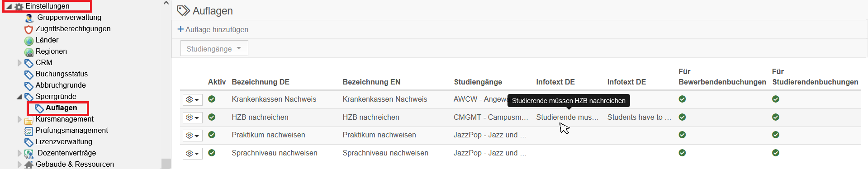This screenshot has height=169, width=868.
Task: Open gear menu for Sprachniveau nachweisen row
Action: (192, 153)
